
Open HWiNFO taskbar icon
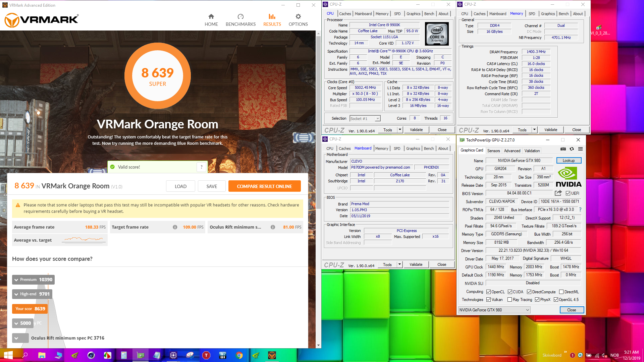pyautogui.click(x=223, y=355)
